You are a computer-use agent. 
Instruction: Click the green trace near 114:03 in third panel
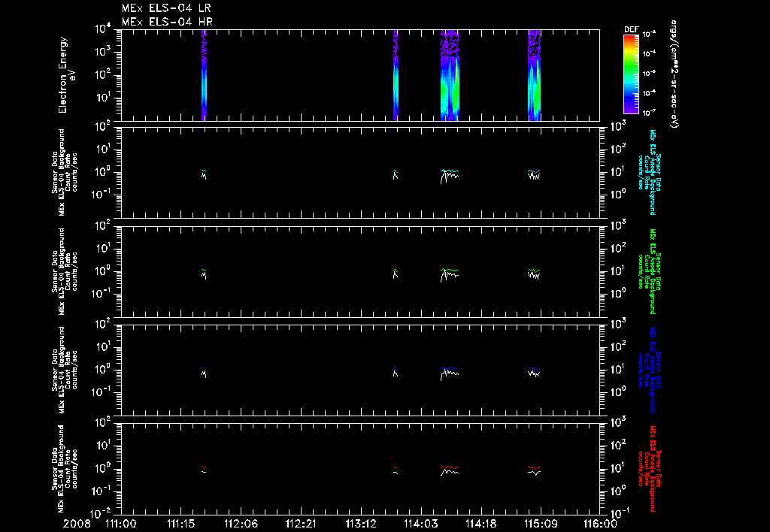tap(450, 270)
